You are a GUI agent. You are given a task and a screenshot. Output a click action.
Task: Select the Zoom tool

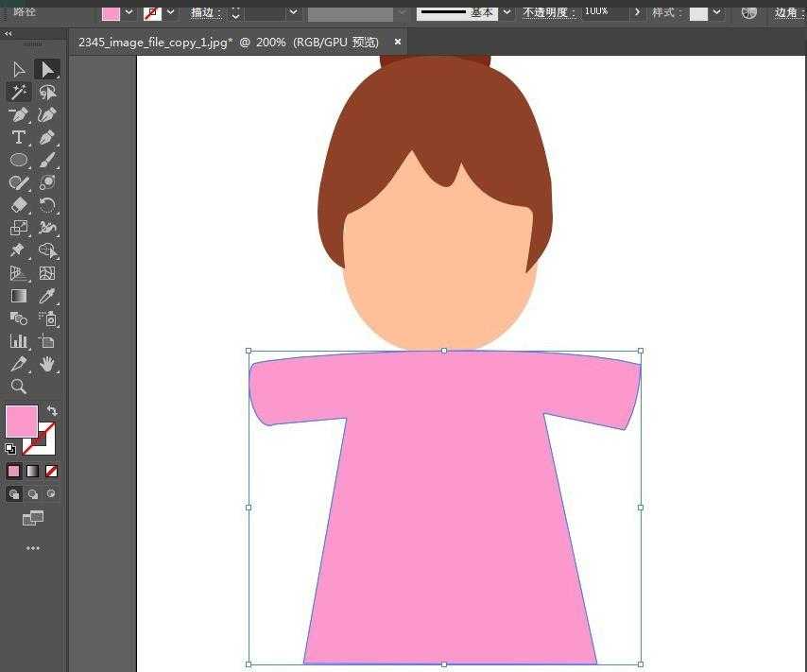coord(17,387)
